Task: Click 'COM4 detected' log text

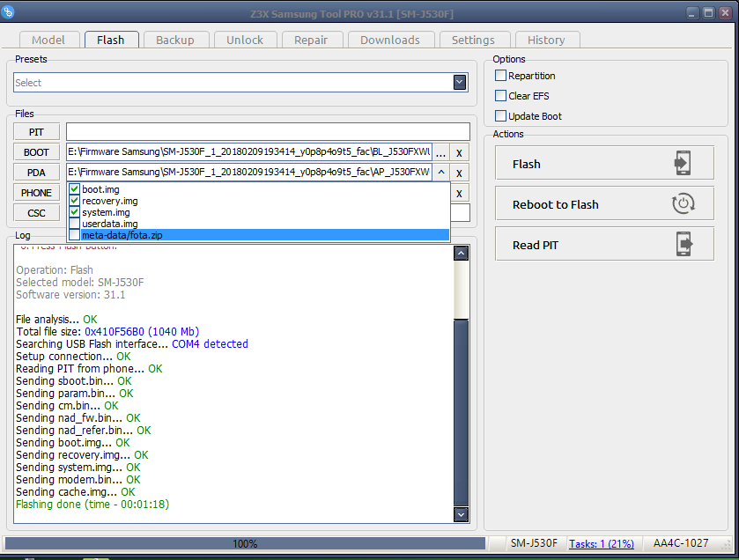Action: point(210,343)
